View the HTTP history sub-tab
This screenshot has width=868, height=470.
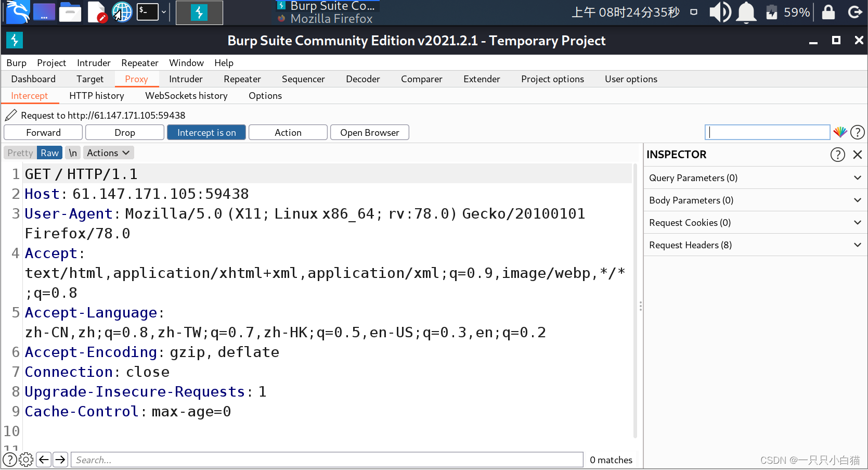pyautogui.click(x=97, y=96)
